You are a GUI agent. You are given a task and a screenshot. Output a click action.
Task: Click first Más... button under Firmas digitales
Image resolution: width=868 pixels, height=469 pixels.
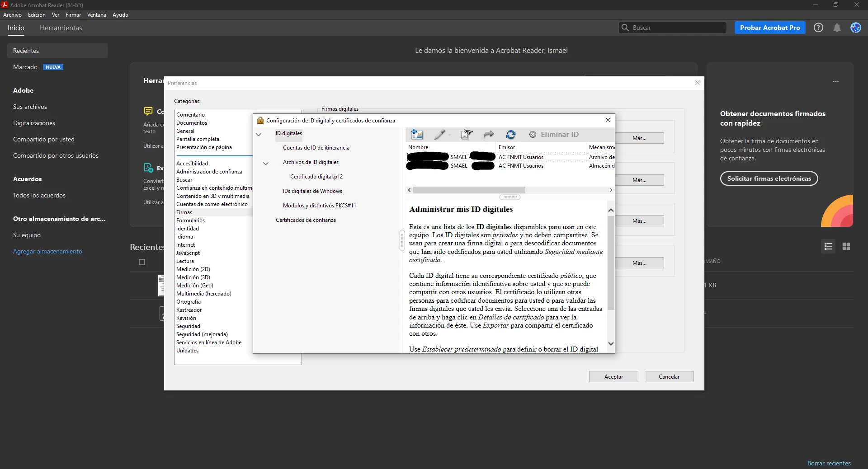pyautogui.click(x=639, y=138)
